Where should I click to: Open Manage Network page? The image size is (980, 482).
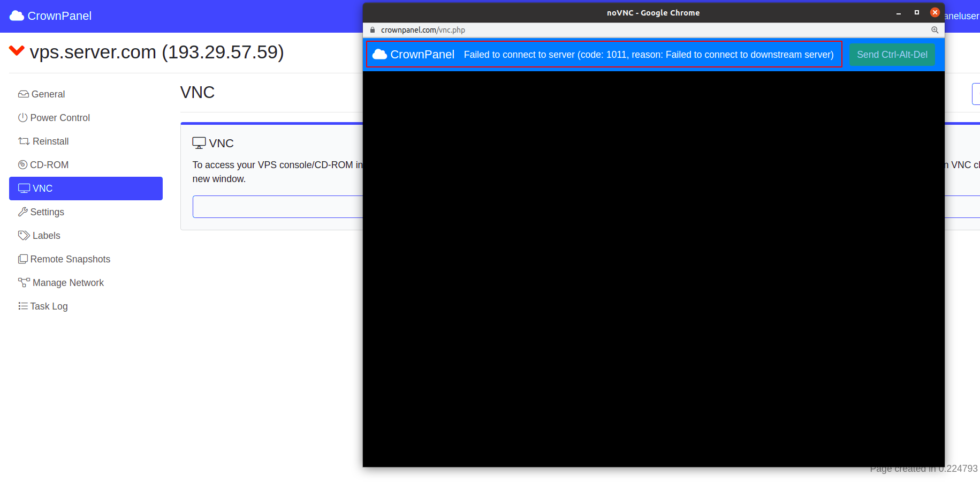(86, 283)
